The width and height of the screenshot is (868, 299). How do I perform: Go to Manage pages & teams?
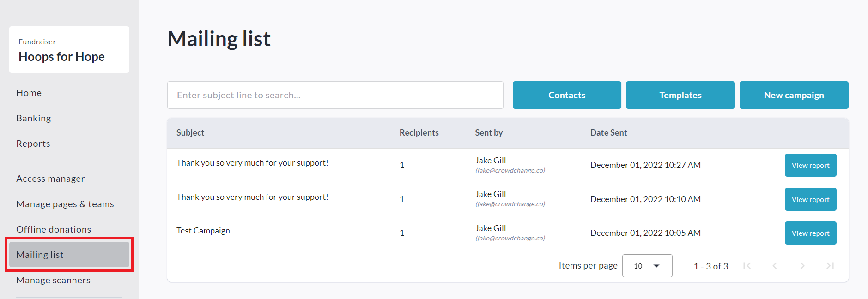click(65, 204)
